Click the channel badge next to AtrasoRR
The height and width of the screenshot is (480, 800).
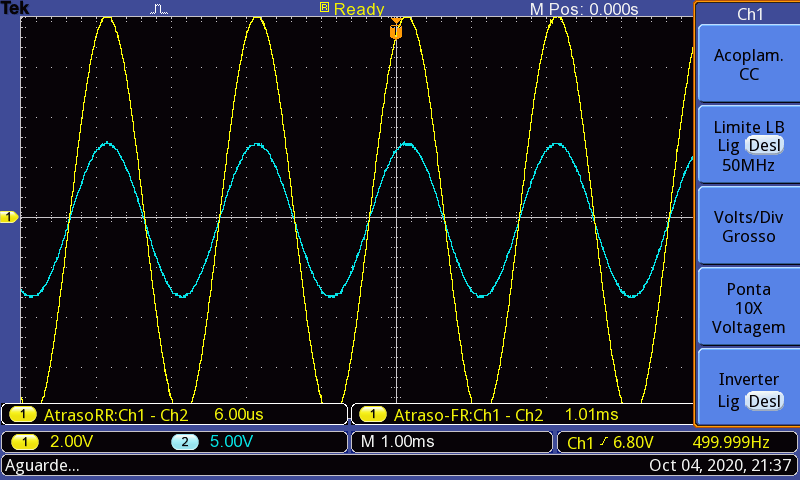[x=22, y=414]
